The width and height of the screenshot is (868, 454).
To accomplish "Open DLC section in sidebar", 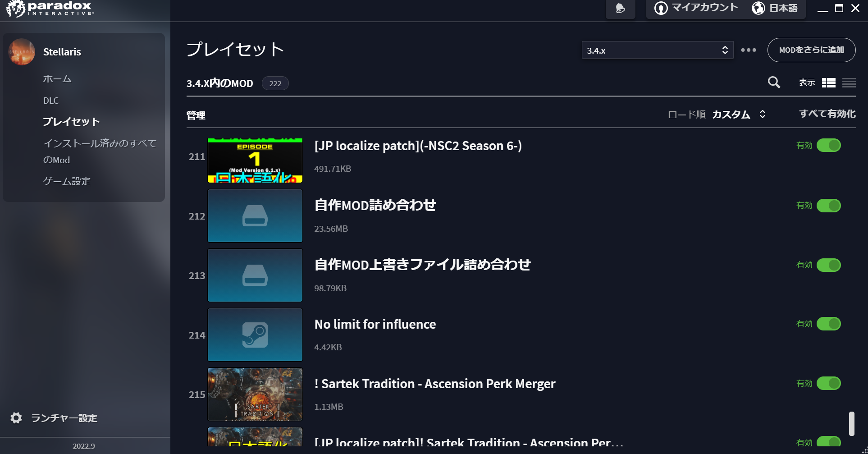I will tap(51, 101).
